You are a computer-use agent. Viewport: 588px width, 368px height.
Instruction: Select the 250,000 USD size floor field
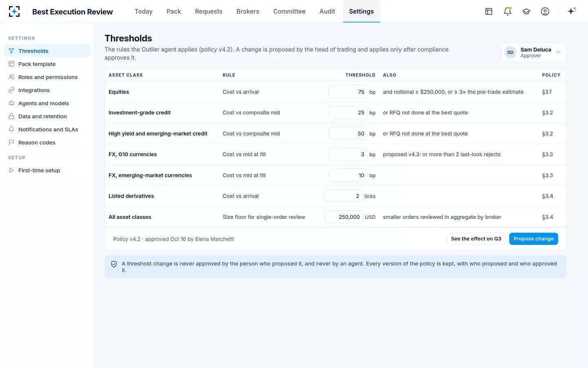click(344, 217)
